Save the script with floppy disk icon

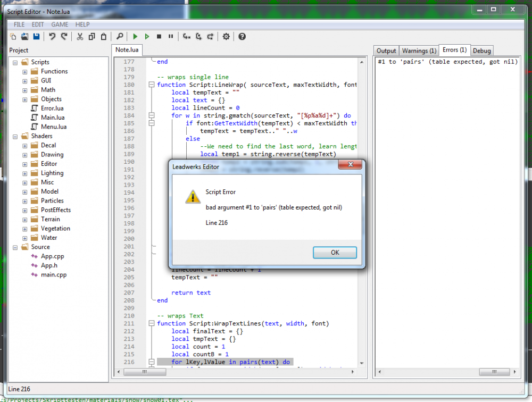36,37
